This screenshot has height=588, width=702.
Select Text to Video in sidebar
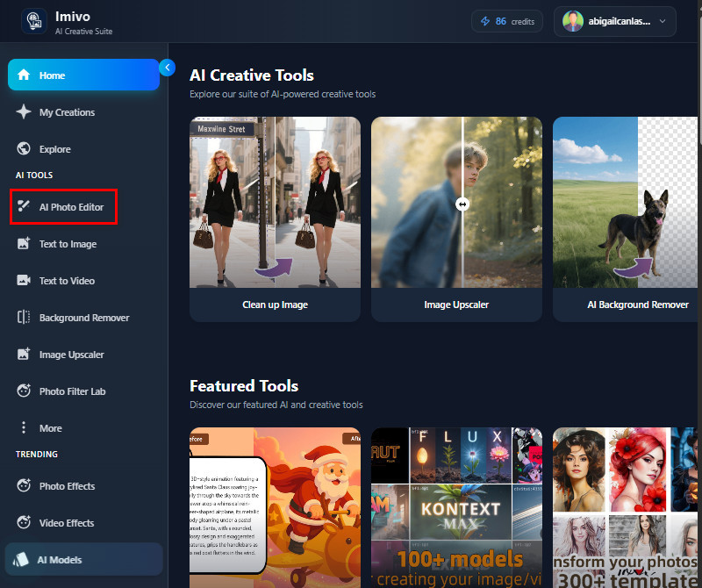[x=83, y=280]
